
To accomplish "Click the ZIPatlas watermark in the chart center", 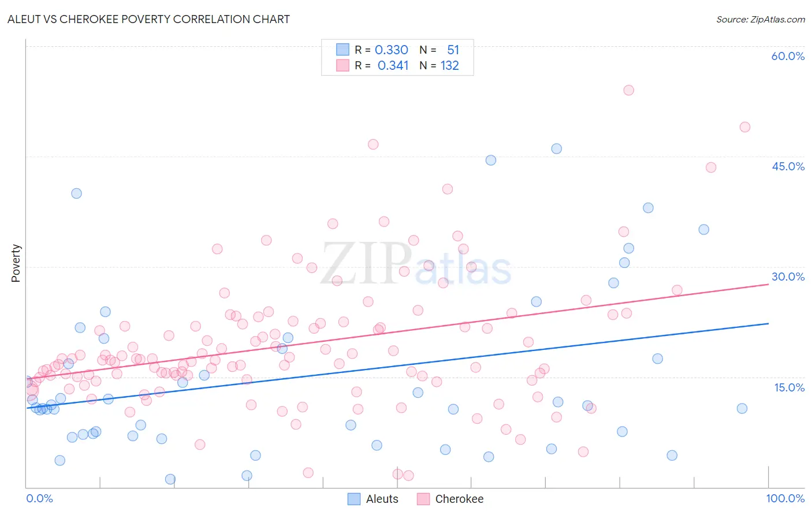I will [x=416, y=264].
